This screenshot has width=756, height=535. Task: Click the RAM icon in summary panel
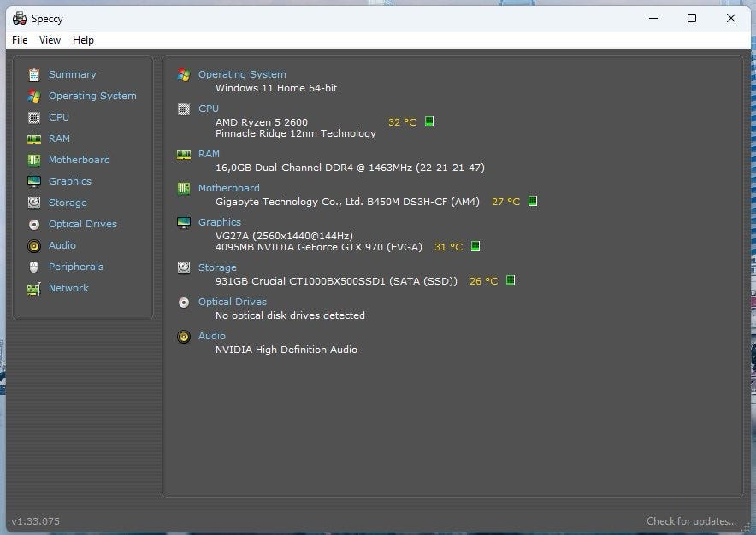184,155
